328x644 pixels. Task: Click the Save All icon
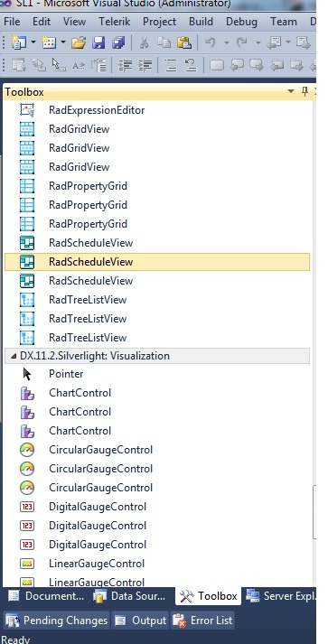click(118, 42)
